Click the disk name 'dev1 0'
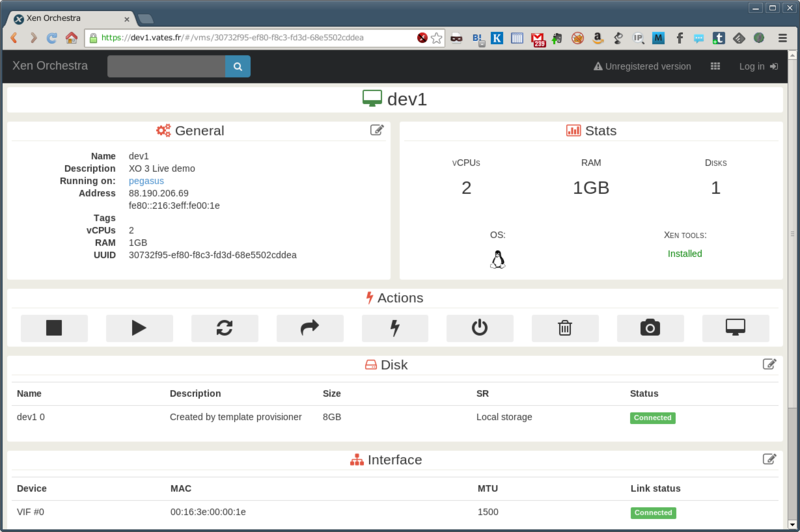 click(31, 417)
